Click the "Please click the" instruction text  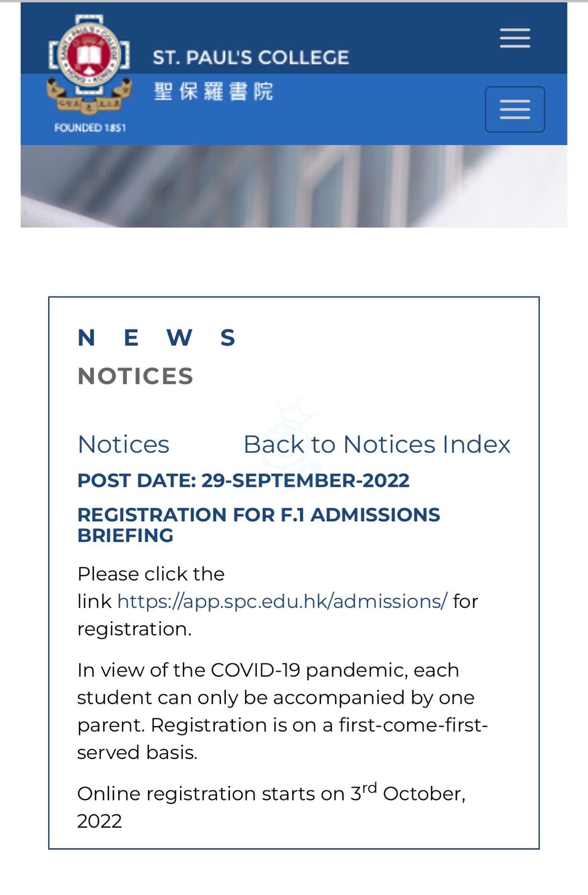[151, 574]
